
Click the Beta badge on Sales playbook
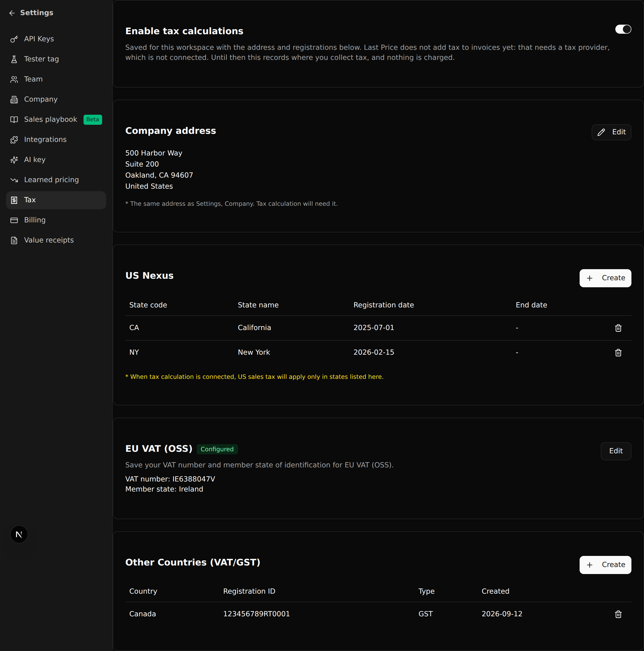[x=93, y=120]
